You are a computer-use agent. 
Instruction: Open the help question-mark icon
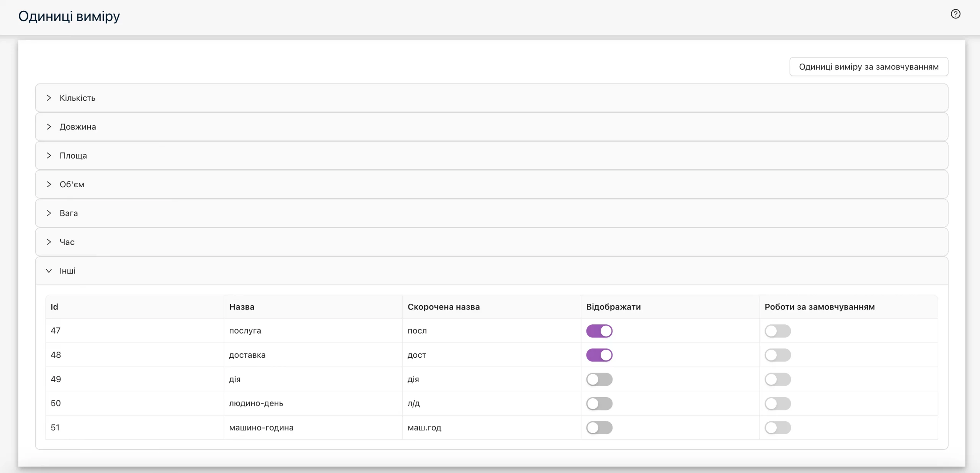(x=955, y=14)
